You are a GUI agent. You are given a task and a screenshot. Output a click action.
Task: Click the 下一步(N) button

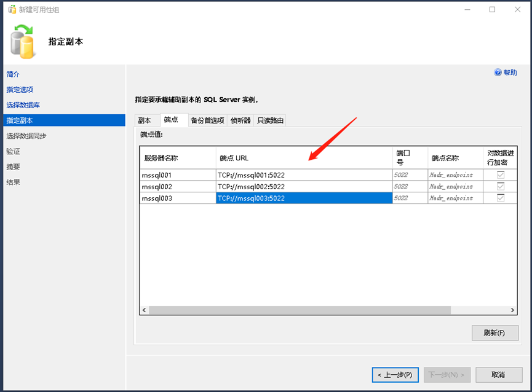coord(447,375)
